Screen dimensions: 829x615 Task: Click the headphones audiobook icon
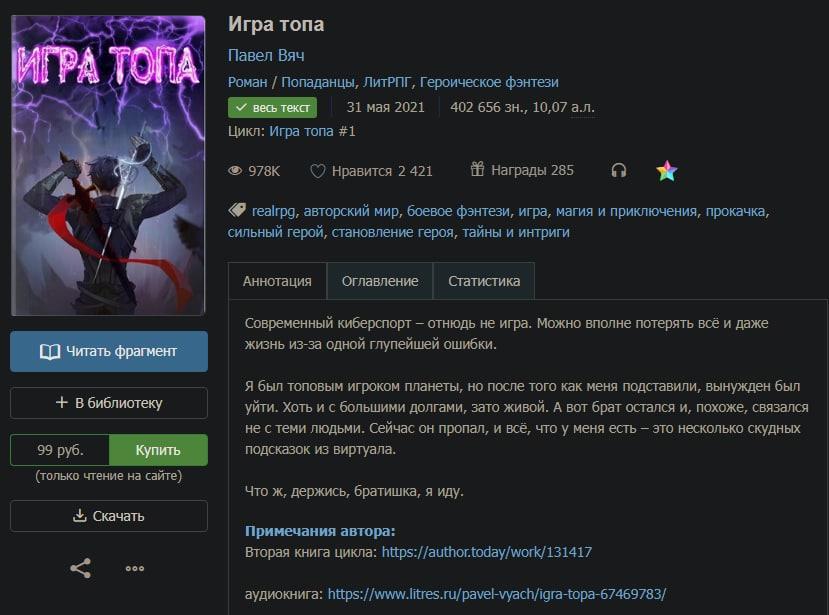pyautogui.click(x=619, y=170)
